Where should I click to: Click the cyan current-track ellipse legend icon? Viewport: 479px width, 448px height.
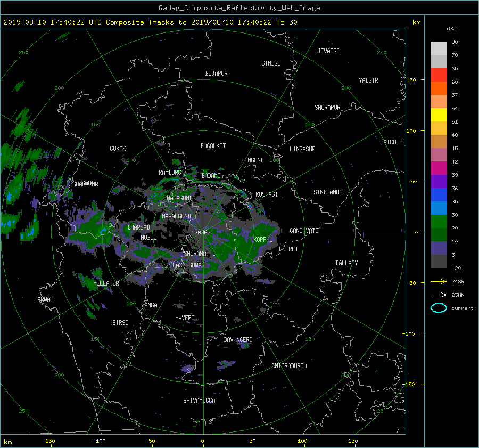pos(439,308)
